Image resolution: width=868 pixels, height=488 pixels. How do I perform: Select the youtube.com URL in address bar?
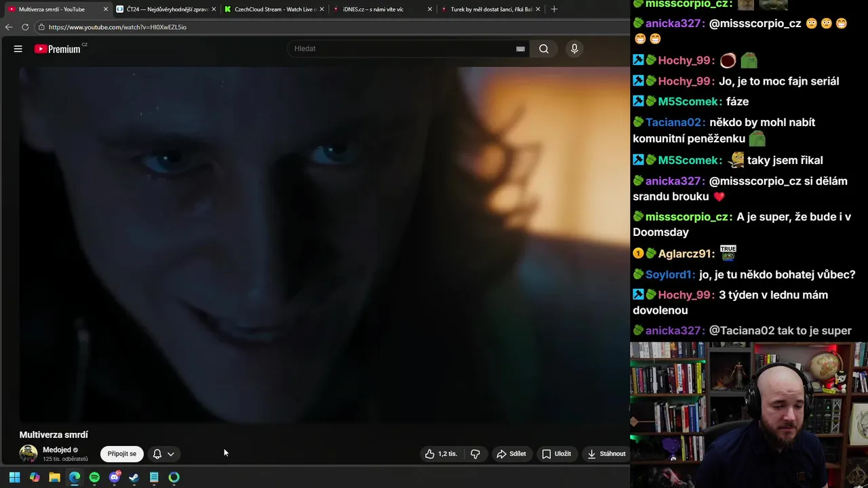pyautogui.click(x=117, y=27)
